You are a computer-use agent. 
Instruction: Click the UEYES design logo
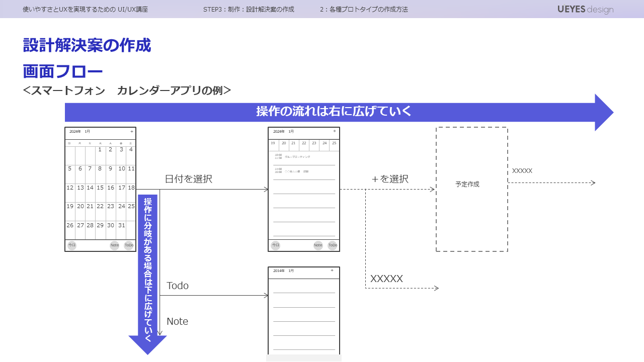tap(585, 10)
